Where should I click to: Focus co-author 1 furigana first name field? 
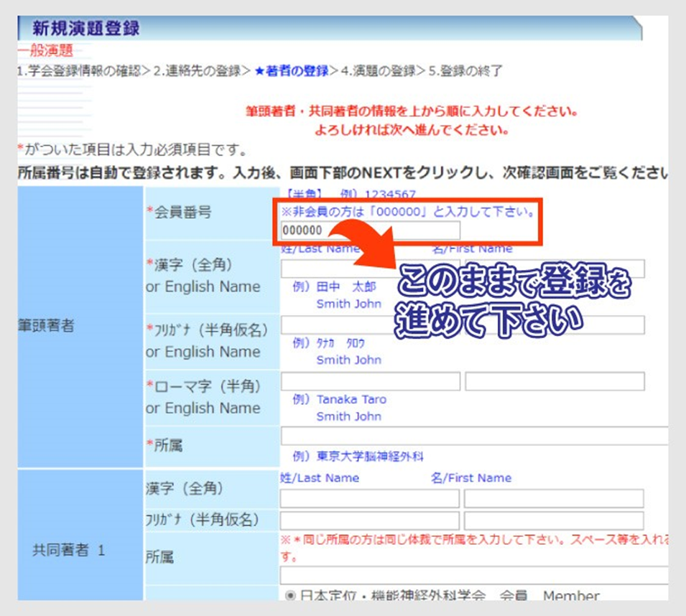coord(554,521)
